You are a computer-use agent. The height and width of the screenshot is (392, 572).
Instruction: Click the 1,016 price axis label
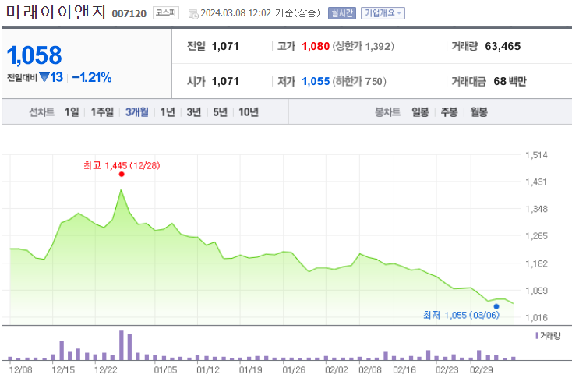(x=536, y=318)
